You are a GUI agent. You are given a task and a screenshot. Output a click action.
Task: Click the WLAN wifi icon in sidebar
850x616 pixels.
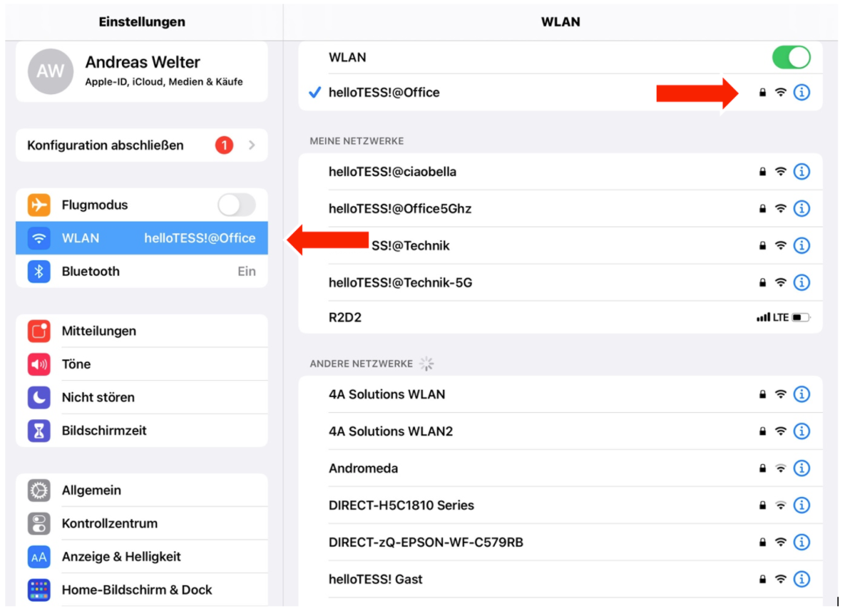coord(39,238)
